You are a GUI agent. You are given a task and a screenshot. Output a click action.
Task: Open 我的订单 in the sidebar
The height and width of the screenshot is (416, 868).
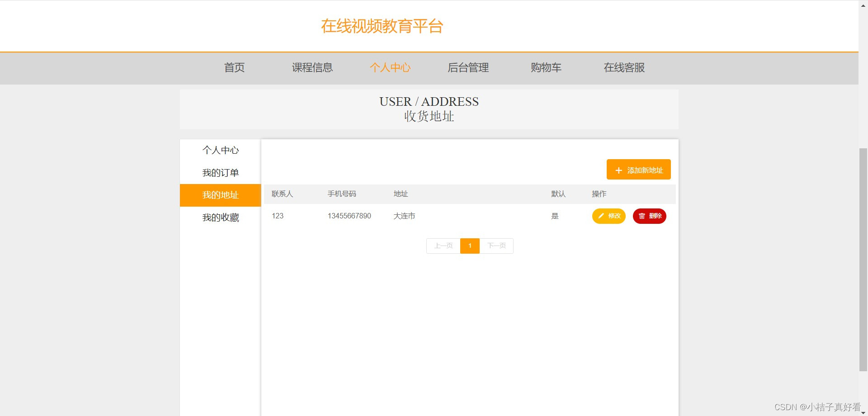tap(221, 173)
